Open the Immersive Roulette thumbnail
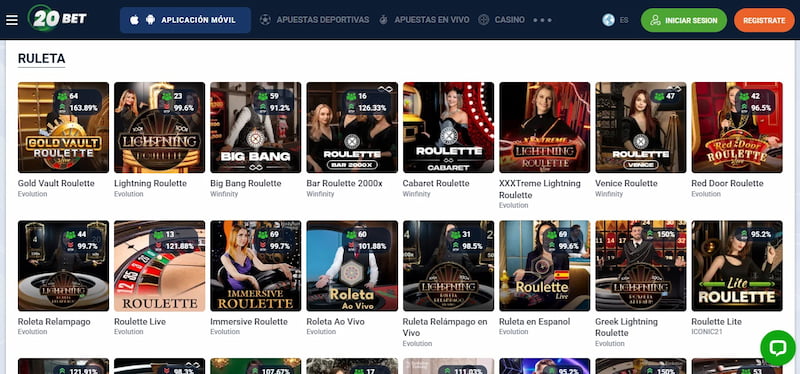This screenshot has width=800, height=374. pos(256,266)
